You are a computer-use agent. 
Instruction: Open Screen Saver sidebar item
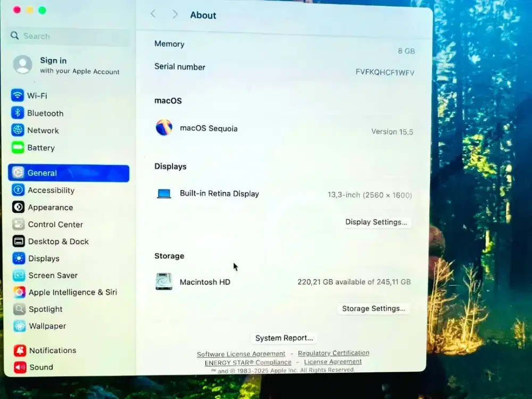pyautogui.click(x=53, y=276)
